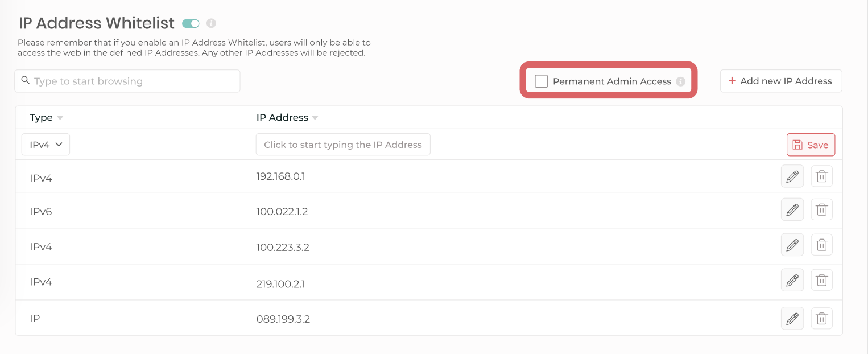Focus the 'Type to start browsing' search field
This screenshot has width=868, height=354.
point(127,81)
